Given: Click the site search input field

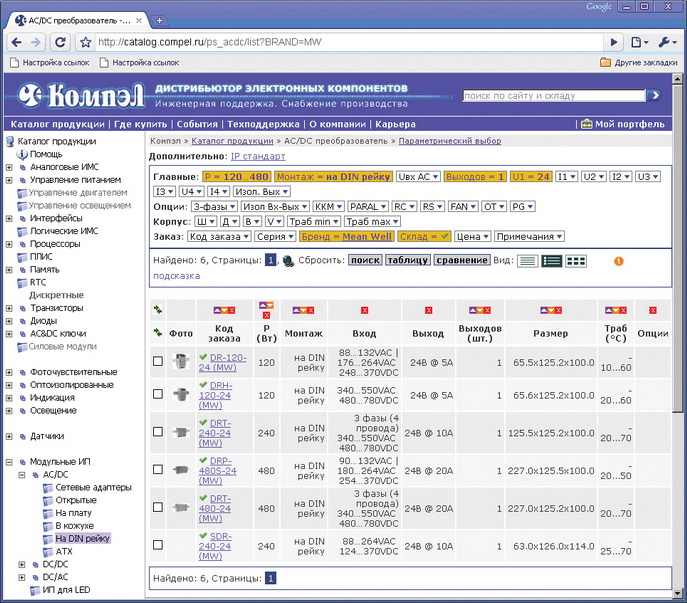Looking at the screenshot, I should [x=554, y=96].
